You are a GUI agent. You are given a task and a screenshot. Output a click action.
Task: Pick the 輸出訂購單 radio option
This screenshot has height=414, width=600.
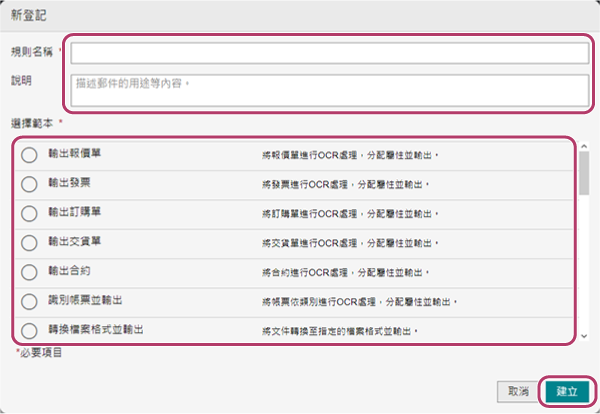[29, 213]
